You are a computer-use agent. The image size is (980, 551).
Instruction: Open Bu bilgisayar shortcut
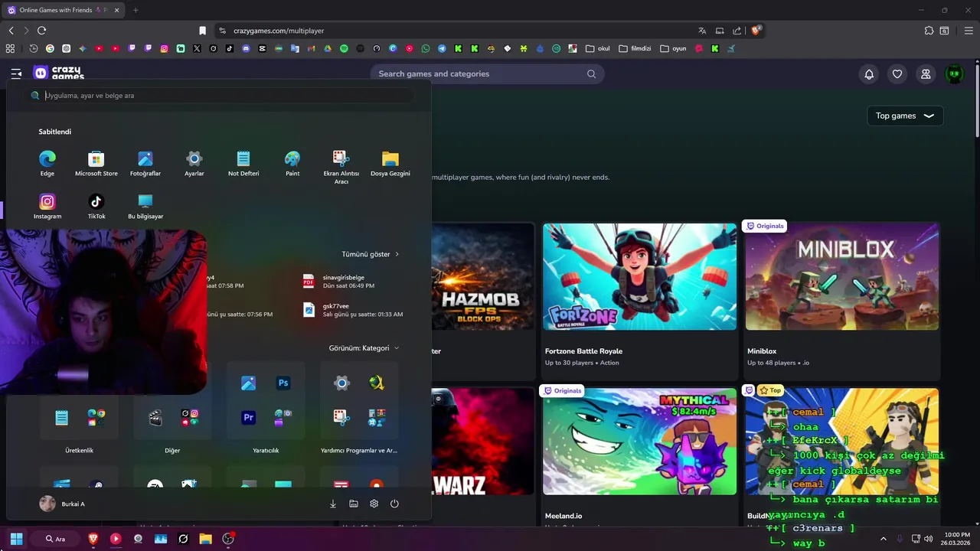pyautogui.click(x=145, y=206)
